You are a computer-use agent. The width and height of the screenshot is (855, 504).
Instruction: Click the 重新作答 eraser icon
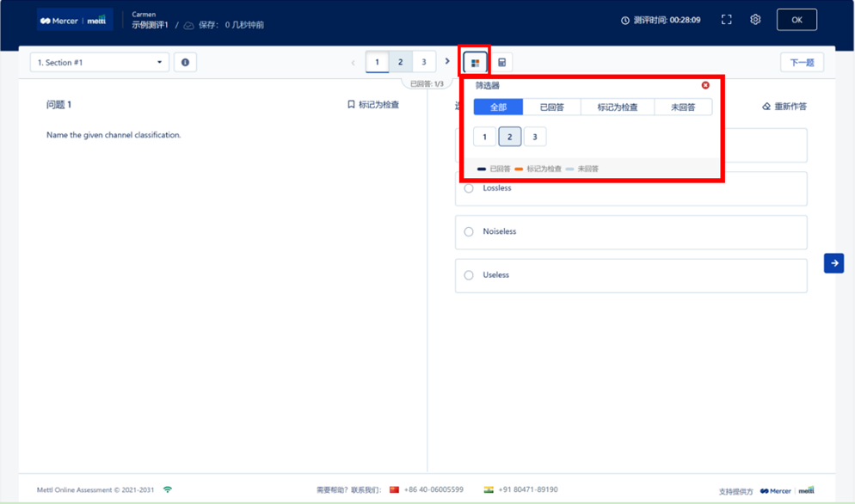766,107
